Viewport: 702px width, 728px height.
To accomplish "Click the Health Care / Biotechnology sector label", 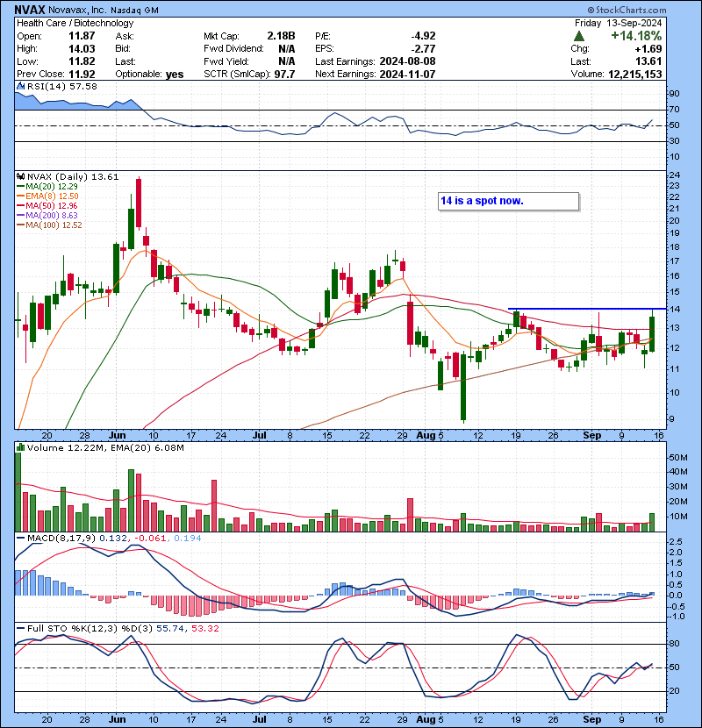I will (75, 23).
